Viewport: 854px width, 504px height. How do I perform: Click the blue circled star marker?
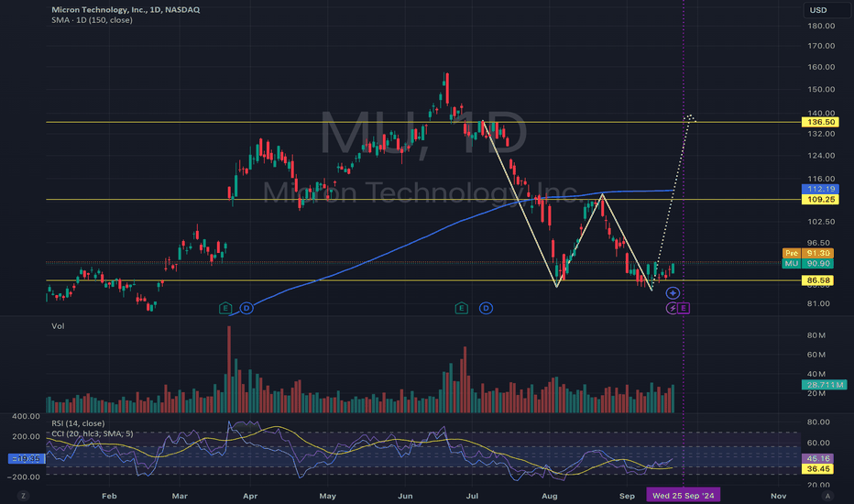tap(673, 293)
